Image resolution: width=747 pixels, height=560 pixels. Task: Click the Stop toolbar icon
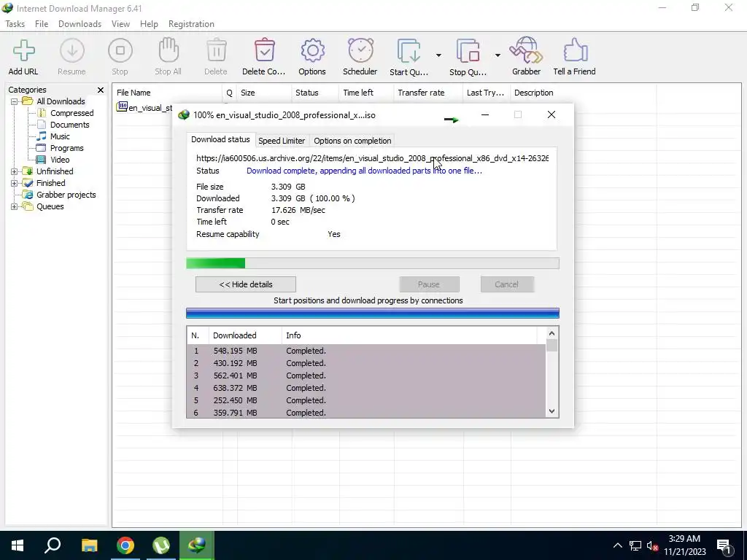(x=120, y=50)
